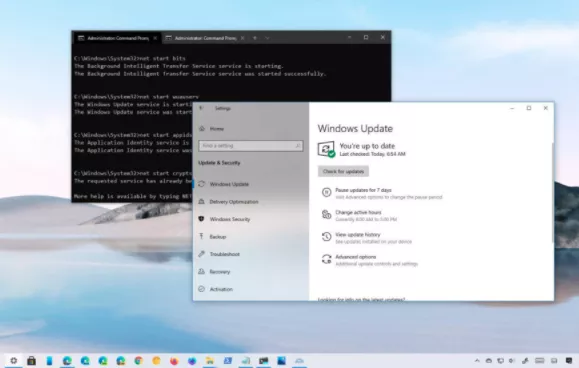Open Advanced options for Windows Update
The height and width of the screenshot is (368, 579).
(356, 257)
